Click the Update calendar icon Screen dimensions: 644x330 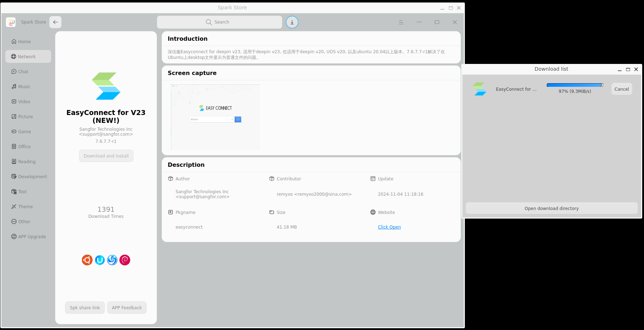click(x=373, y=179)
